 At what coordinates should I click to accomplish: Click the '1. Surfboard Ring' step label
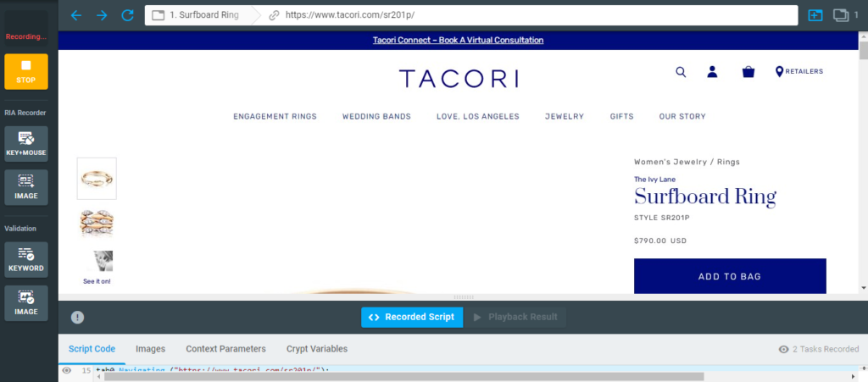pyautogui.click(x=204, y=15)
